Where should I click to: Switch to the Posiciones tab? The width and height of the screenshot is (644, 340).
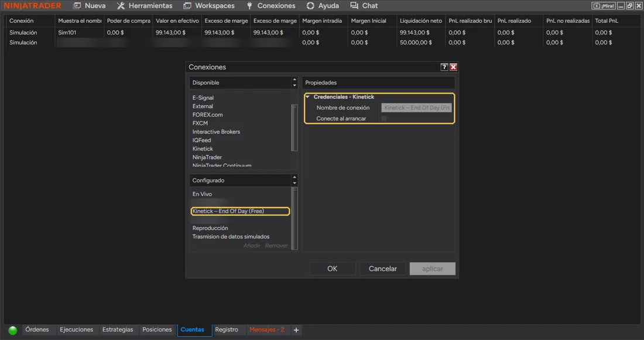pyautogui.click(x=157, y=329)
